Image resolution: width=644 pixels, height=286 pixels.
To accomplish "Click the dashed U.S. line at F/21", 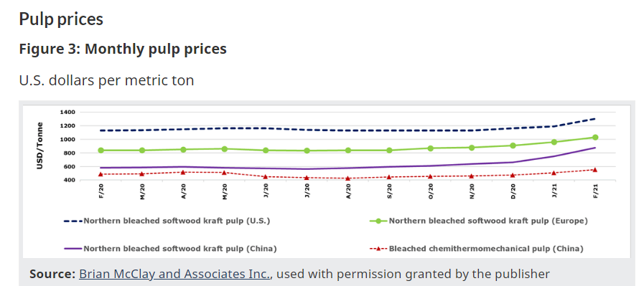I will (x=594, y=119).
